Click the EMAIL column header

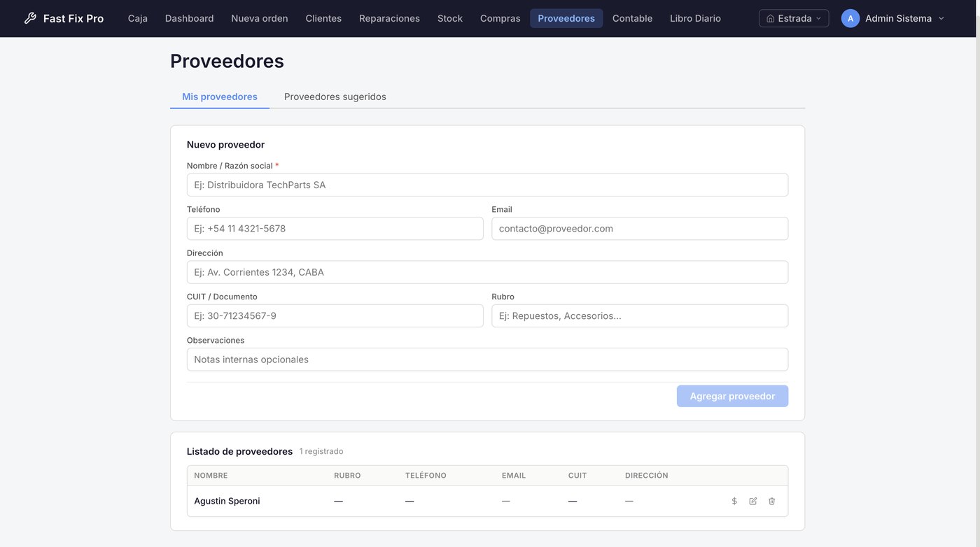coord(514,476)
